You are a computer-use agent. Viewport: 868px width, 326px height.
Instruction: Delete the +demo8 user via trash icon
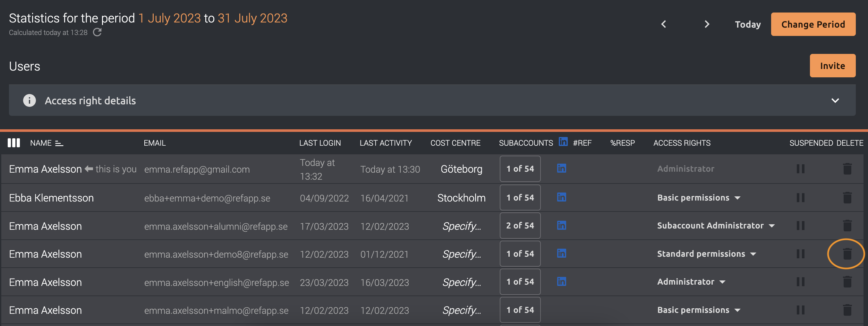(847, 254)
